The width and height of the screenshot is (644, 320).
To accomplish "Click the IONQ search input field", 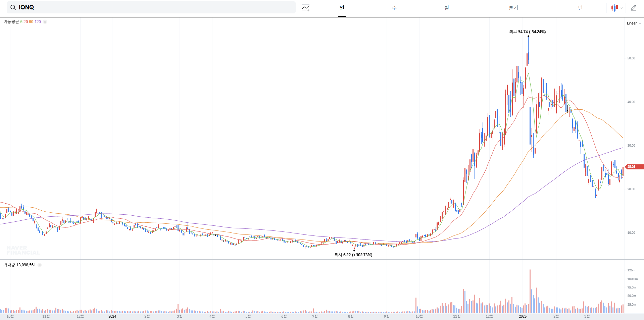I will (151, 7).
